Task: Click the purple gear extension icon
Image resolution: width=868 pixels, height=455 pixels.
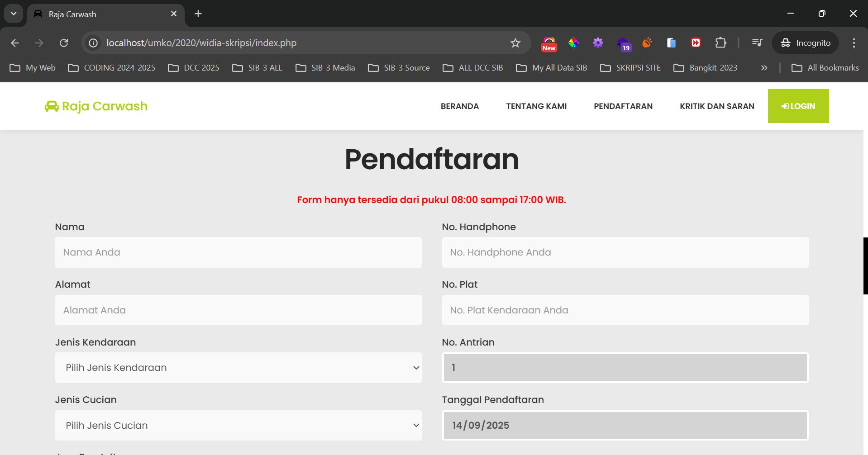Action: click(x=598, y=43)
